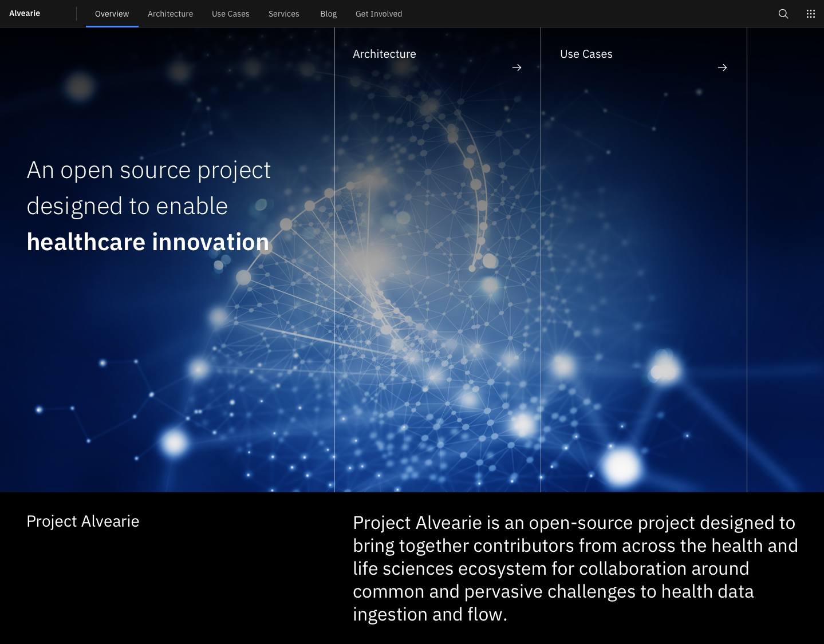This screenshot has height=644, width=824.
Task: Open the app switcher grid icon
Action: (x=811, y=14)
